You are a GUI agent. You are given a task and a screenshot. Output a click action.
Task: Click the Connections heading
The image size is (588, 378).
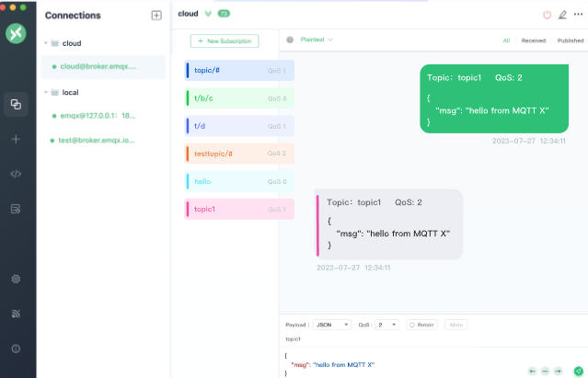coord(73,16)
